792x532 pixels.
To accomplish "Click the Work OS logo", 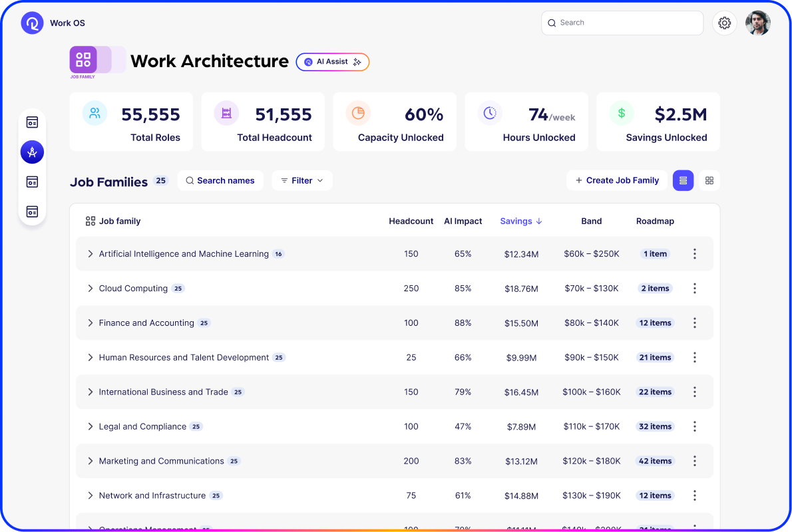I will click(32, 22).
